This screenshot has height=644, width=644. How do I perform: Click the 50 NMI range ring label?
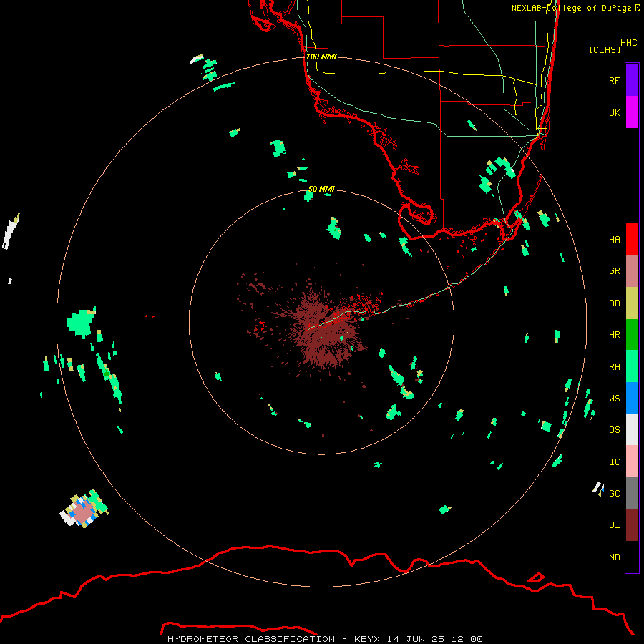[x=321, y=189]
